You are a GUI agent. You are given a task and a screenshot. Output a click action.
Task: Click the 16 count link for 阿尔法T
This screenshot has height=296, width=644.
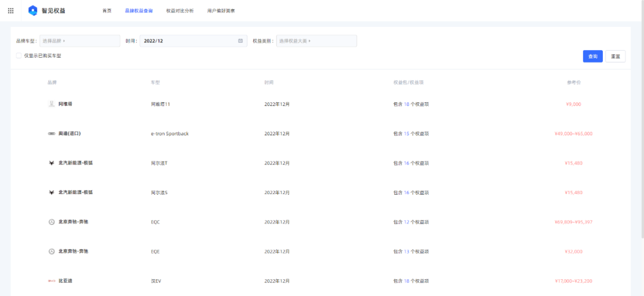coord(407,163)
